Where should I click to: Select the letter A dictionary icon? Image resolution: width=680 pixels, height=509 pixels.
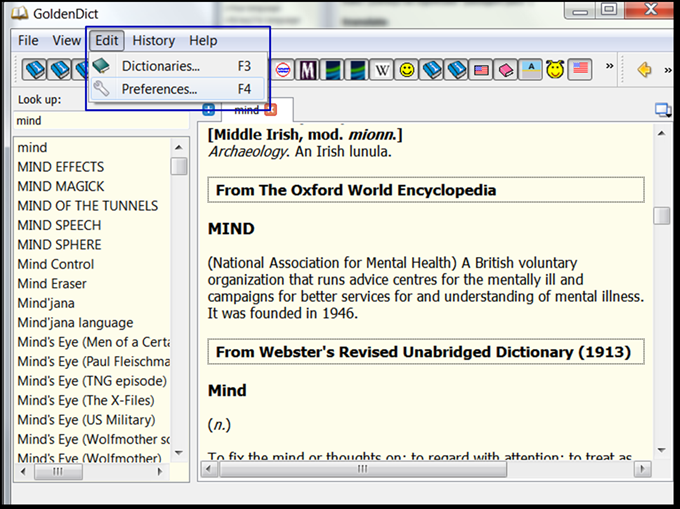coord(531,70)
